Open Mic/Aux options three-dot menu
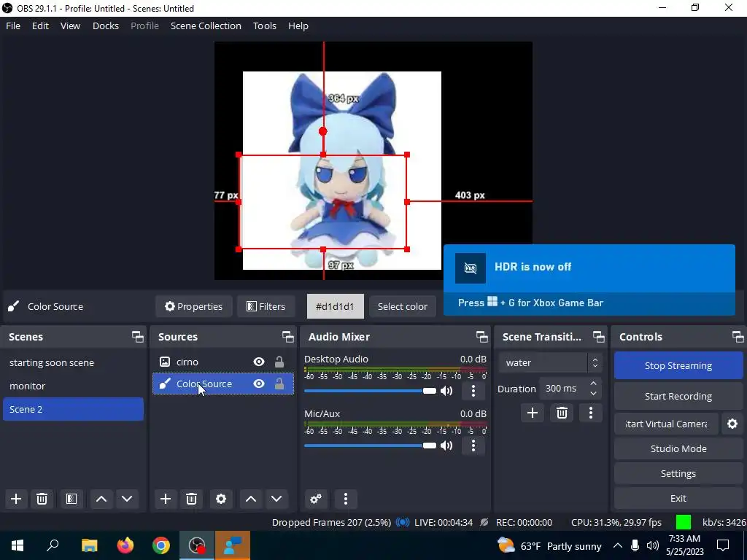Viewport: 747px width, 560px height. click(473, 446)
